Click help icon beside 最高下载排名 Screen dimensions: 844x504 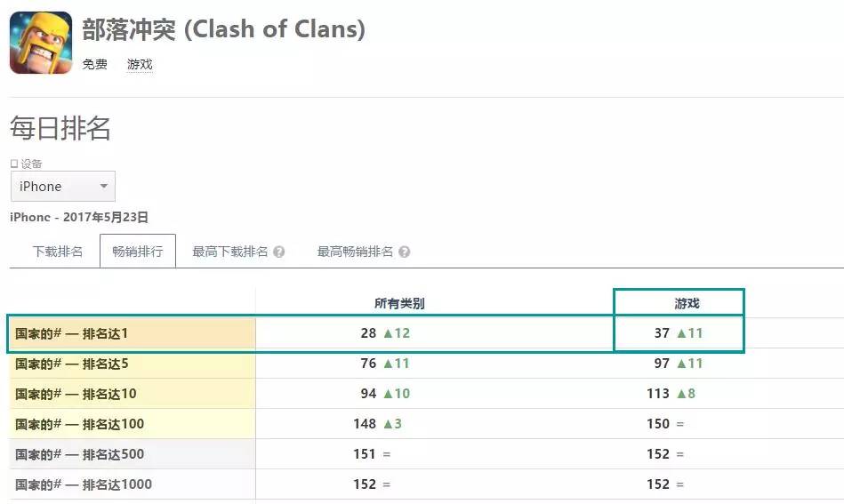click(279, 252)
